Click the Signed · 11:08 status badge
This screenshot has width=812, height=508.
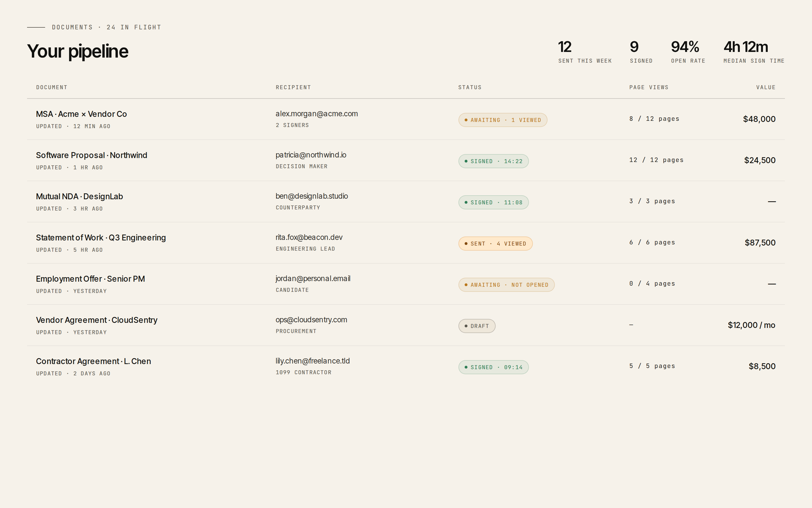coord(493,202)
